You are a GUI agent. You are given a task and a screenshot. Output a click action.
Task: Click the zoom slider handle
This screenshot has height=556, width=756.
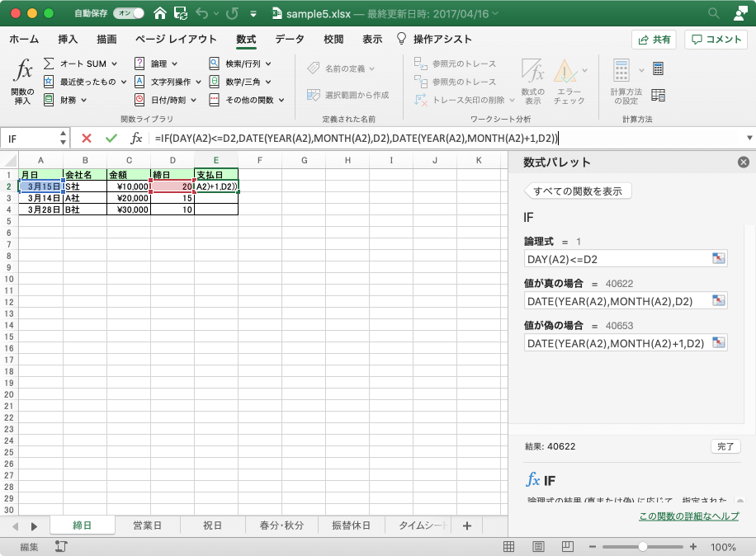tap(643, 547)
